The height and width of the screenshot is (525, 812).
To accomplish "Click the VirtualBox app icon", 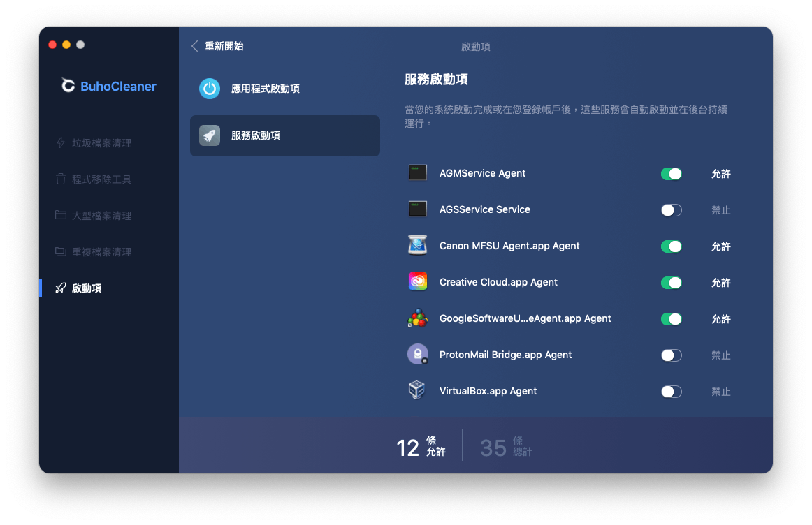I will click(417, 390).
